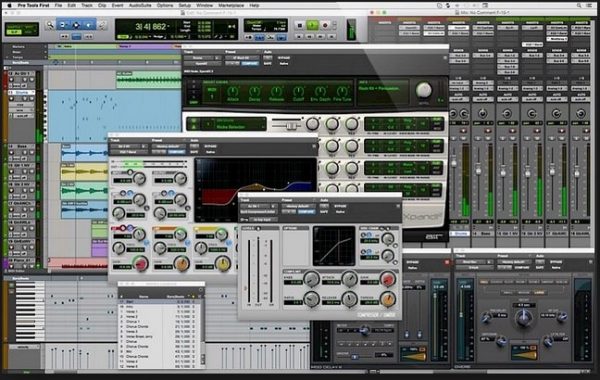Open the AudioSuite menu
This screenshot has height=380, width=600.
coord(140,5)
